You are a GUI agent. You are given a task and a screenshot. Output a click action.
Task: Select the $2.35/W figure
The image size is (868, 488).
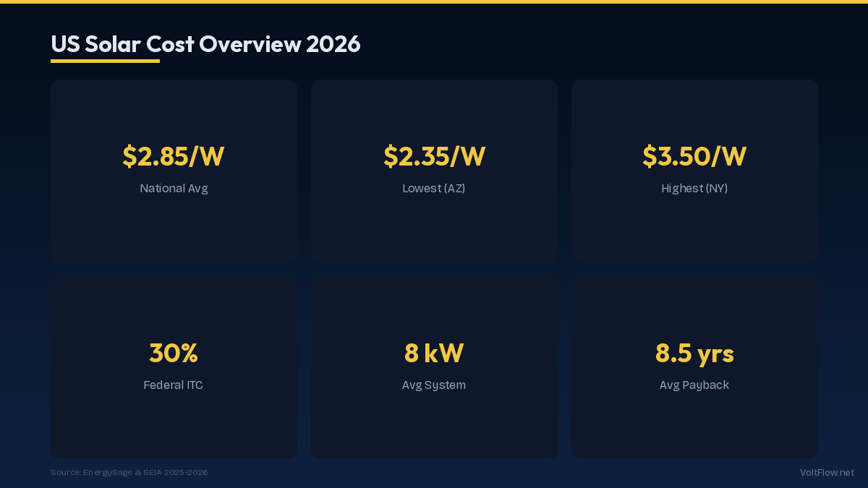434,156
